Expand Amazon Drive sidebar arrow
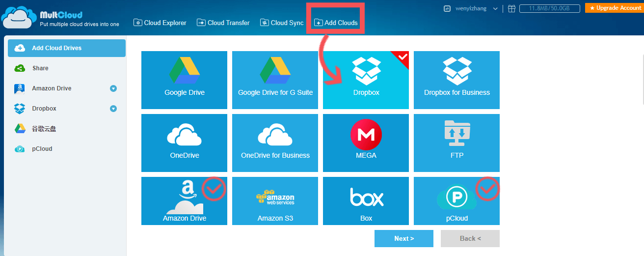Screen dimensions: 644x256 (x=113, y=88)
